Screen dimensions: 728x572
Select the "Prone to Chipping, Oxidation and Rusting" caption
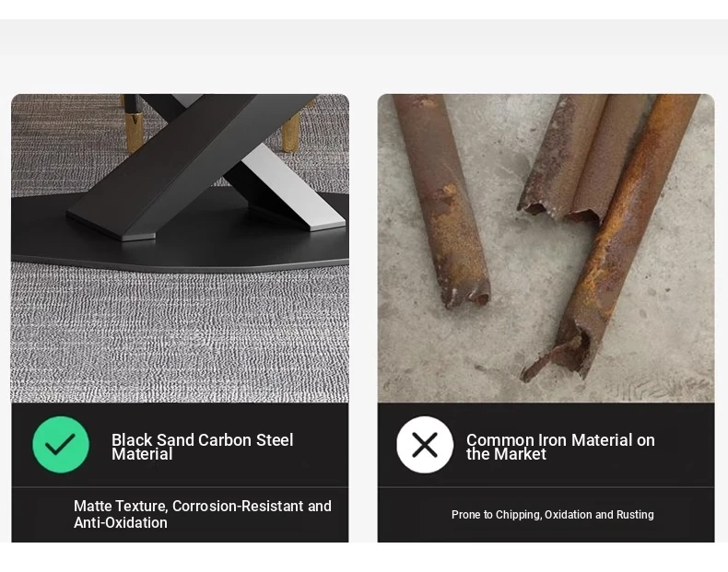(x=553, y=515)
